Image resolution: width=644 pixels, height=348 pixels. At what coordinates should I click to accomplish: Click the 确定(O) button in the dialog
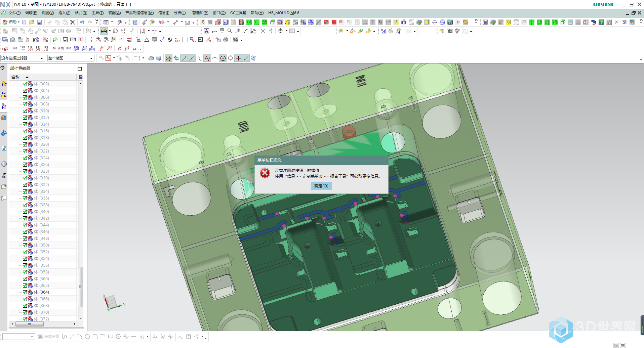tap(321, 186)
